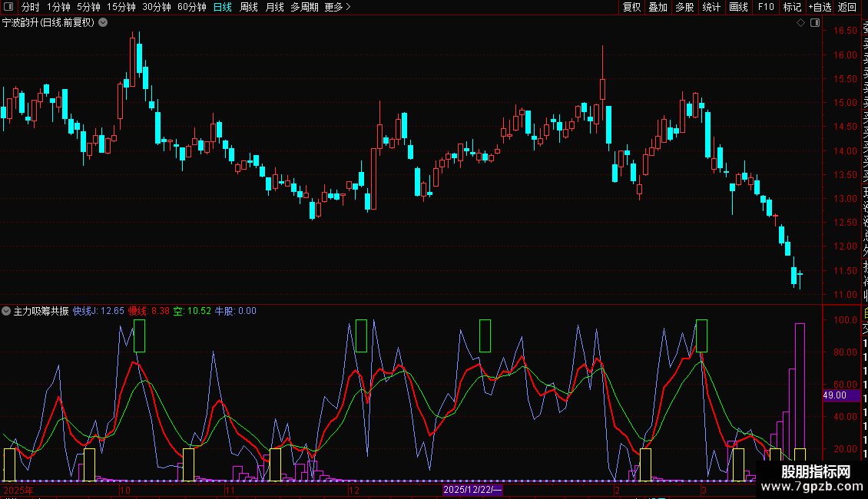The width and height of the screenshot is (868, 499).
Task: Expand the 更多 periods menu
Action: 337,7
